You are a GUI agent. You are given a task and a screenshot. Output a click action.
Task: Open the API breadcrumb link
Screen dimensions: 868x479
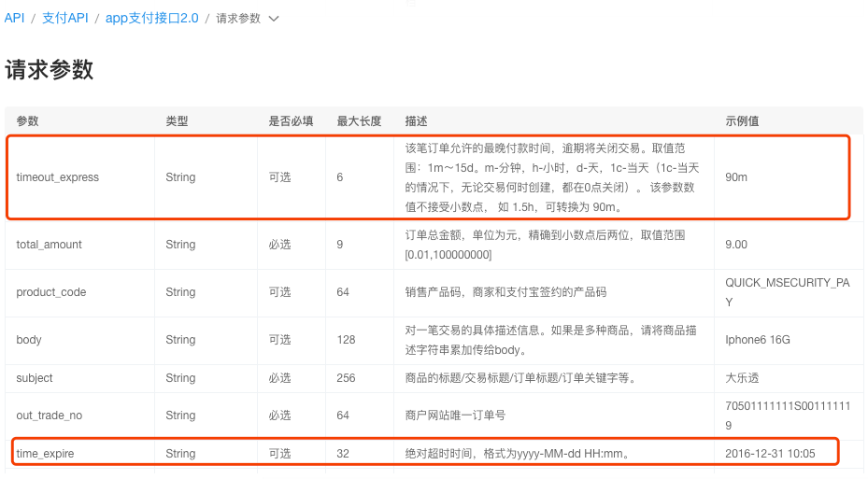point(14,19)
